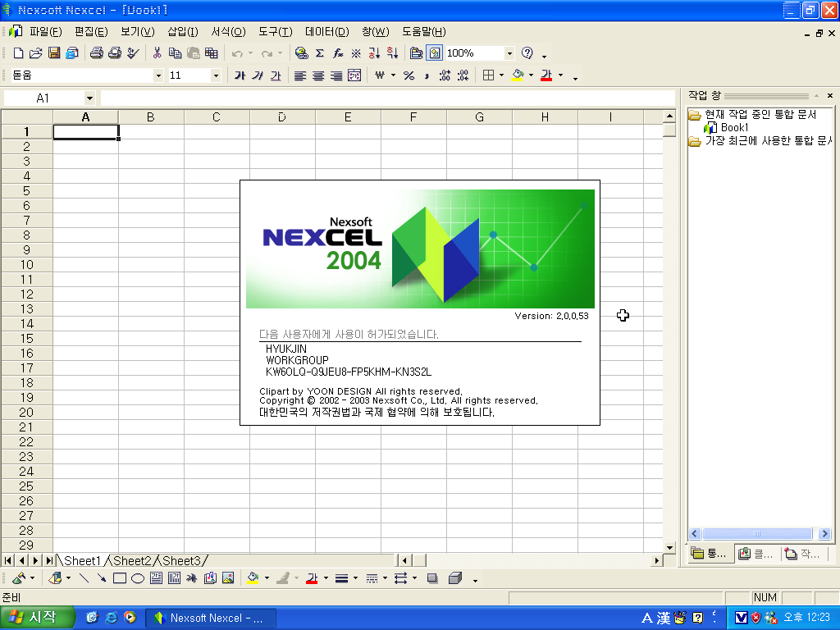Open formatting toolbar font color dropdown arrow
Image resolution: width=840 pixels, height=630 pixels.
point(560,75)
